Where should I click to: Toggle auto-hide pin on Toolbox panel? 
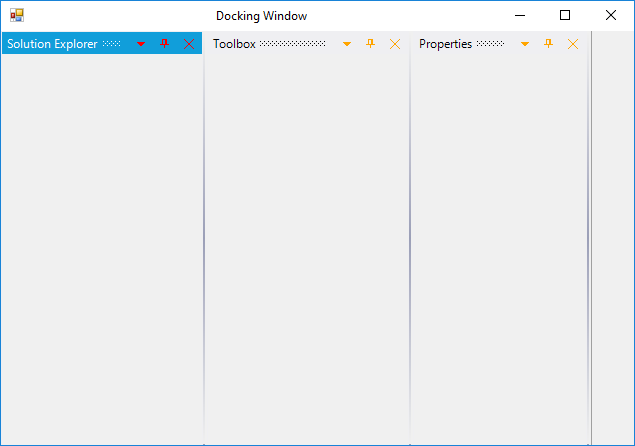pos(371,43)
